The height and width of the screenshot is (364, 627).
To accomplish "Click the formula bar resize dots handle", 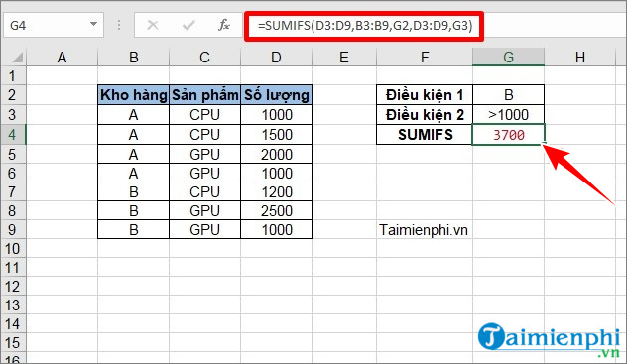I will pyautogui.click(x=119, y=25).
